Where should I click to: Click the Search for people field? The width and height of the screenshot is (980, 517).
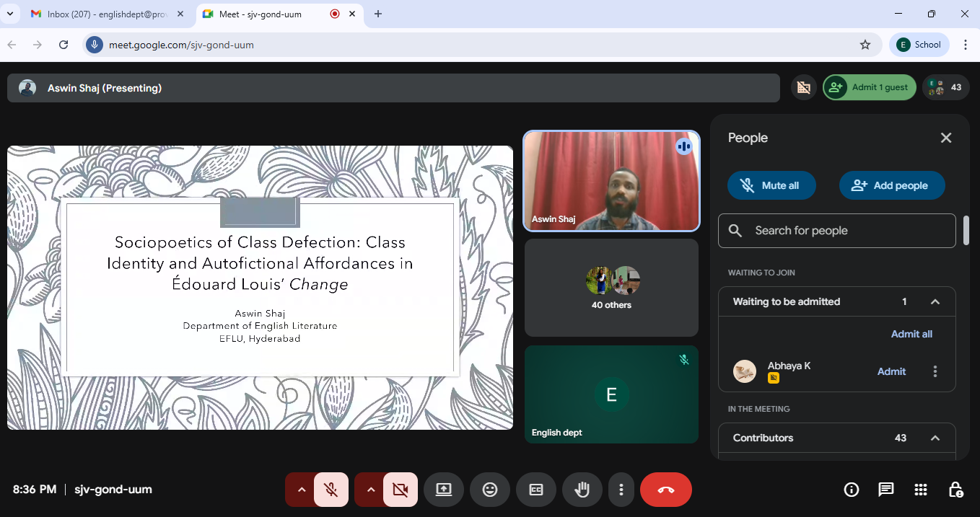point(837,231)
